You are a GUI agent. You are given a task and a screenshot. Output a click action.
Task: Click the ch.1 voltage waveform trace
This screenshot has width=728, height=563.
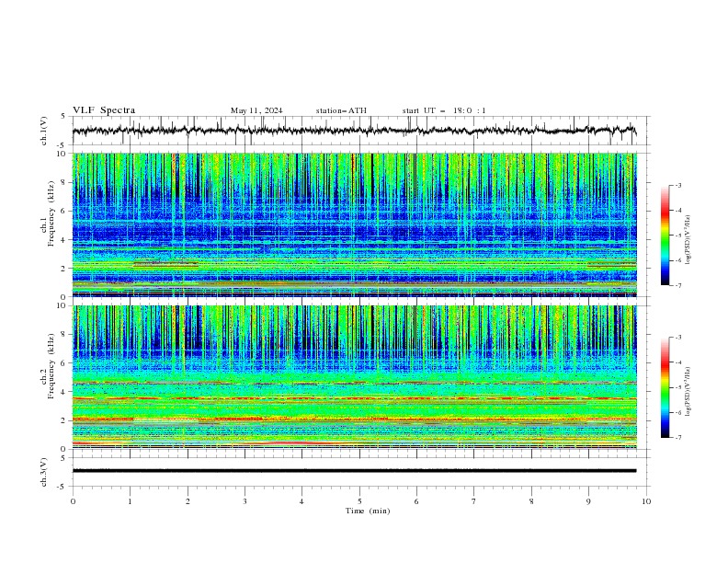point(354,131)
